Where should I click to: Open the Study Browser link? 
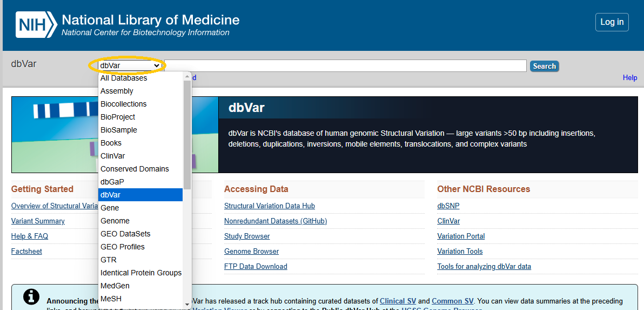[247, 236]
